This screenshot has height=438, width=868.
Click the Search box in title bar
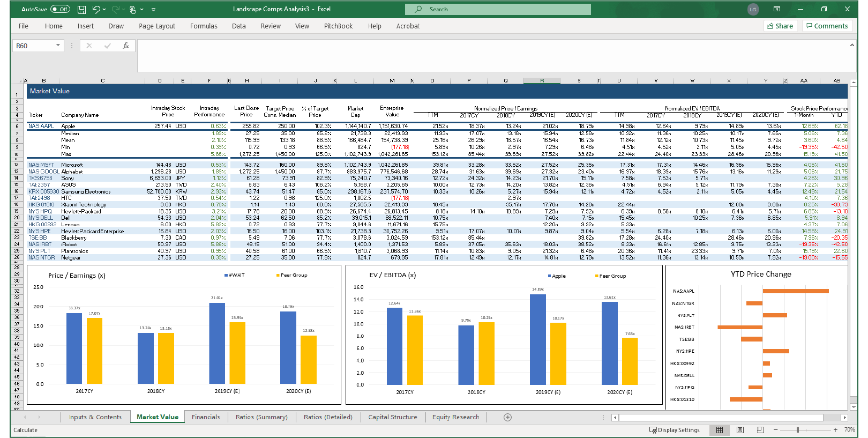pyautogui.click(x=498, y=9)
